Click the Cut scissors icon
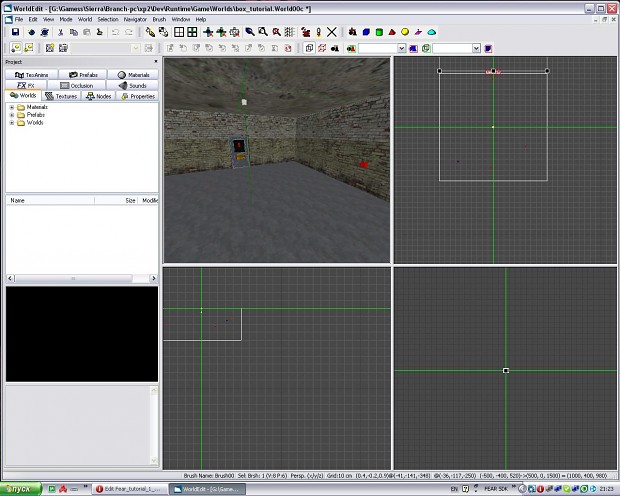The image size is (620, 496). [60, 32]
